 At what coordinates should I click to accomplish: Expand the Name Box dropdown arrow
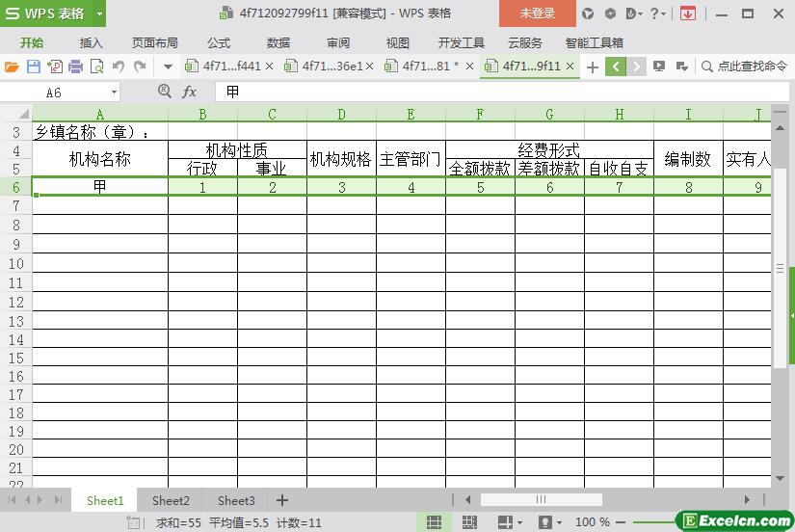(114, 93)
